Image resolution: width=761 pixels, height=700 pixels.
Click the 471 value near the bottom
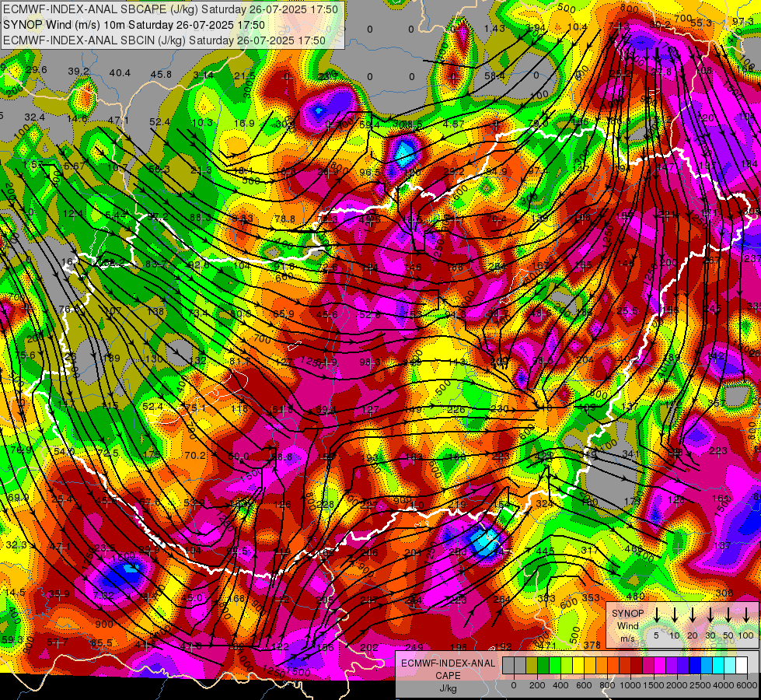point(547,646)
